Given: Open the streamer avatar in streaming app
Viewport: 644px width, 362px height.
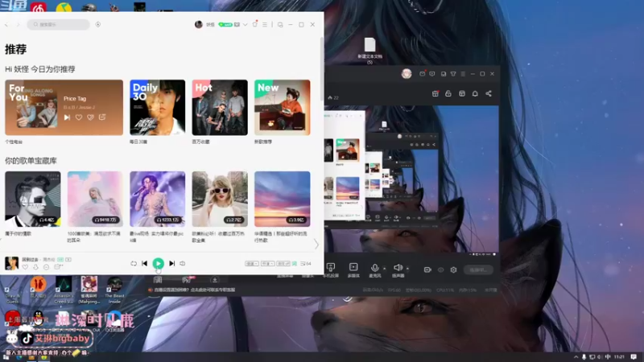Looking at the screenshot, I should point(407,74).
